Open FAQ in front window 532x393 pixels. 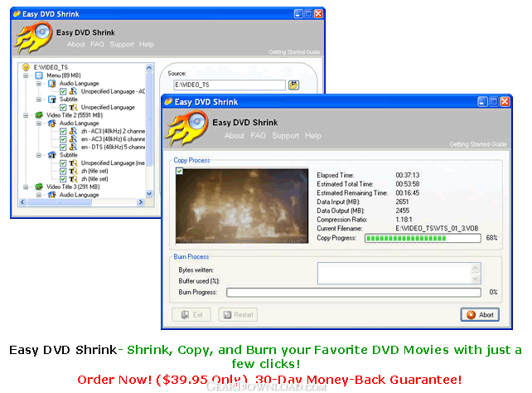click(x=258, y=135)
